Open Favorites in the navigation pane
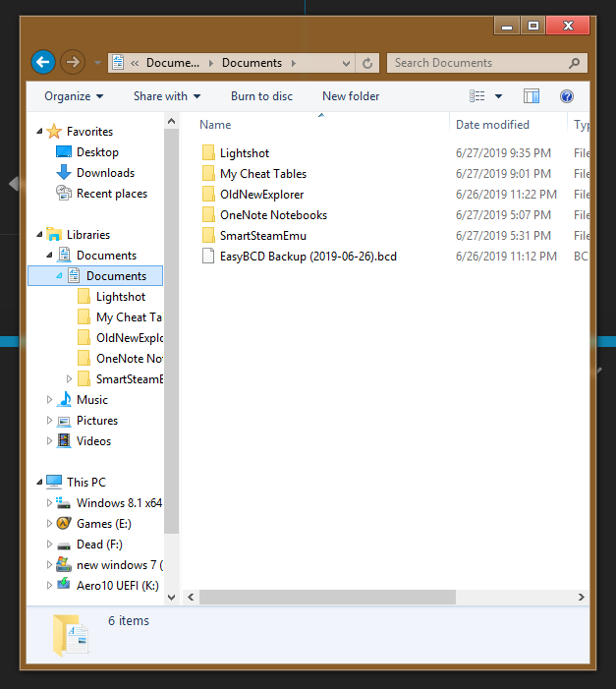Viewport: 616px width, 689px height. click(x=89, y=132)
